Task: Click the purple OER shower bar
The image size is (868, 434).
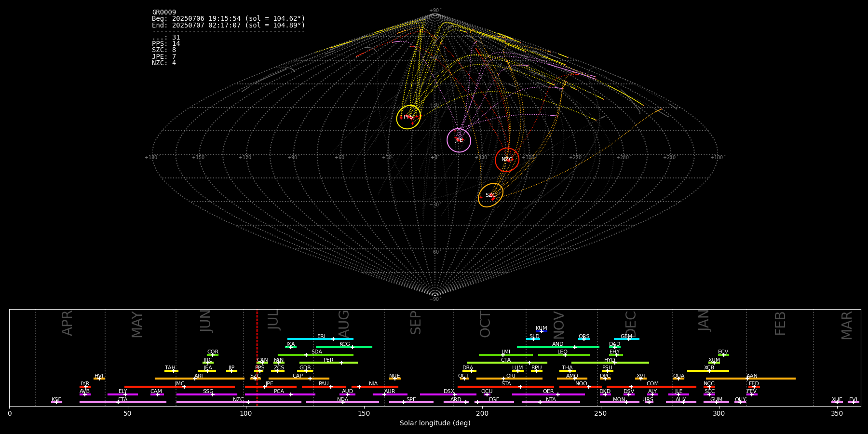Action: pos(548,394)
